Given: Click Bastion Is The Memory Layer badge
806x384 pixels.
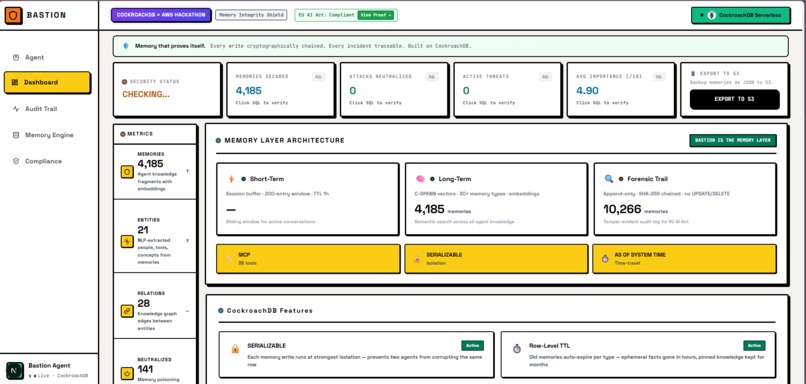Looking at the screenshot, I should [732, 140].
